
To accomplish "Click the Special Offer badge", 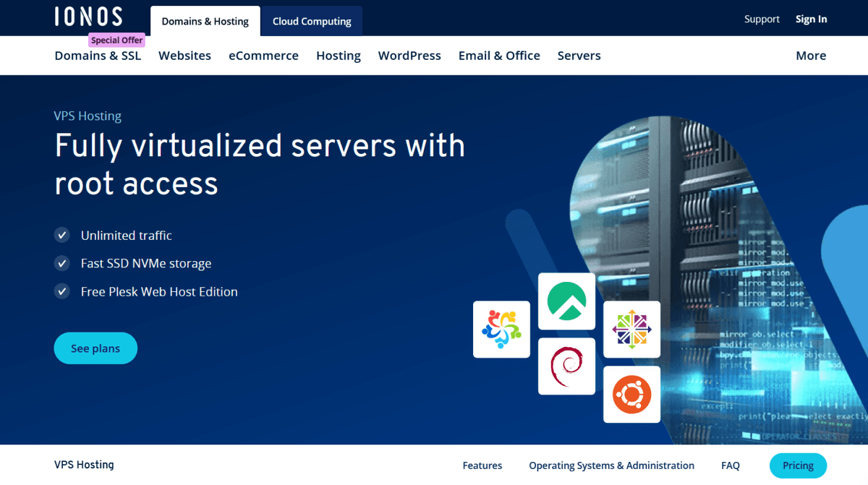I will coord(116,40).
